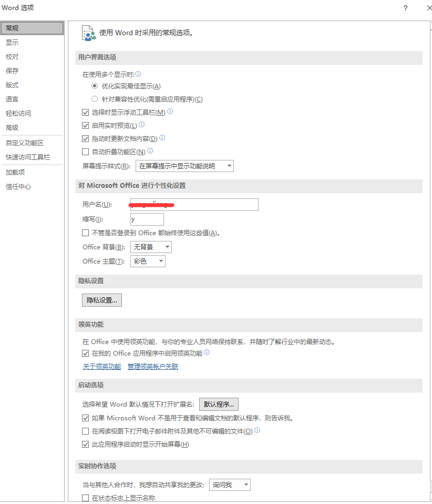Click the info icon beside 在阅读视图下打开电子邮件附件
432x504 pixels.
pyautogui.click(x=256, y=430)
